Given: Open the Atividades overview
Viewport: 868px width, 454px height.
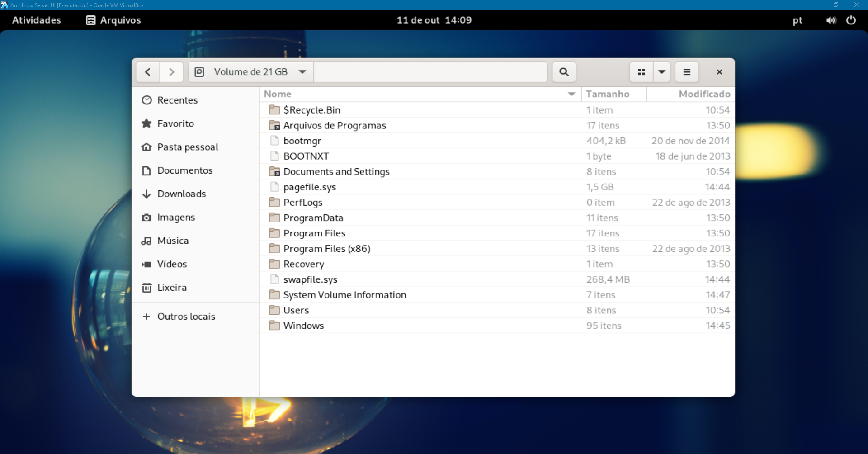Looking at the screenshot, I should click(36, 20).
